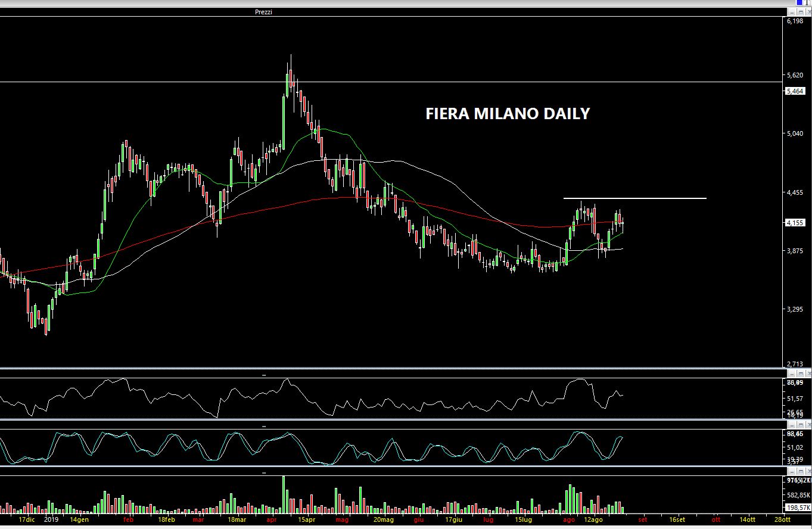Click the 17giu date on time axis
The width and height of the screenshot is (812, 529).
pyautogui.click(x=453, y=519)
